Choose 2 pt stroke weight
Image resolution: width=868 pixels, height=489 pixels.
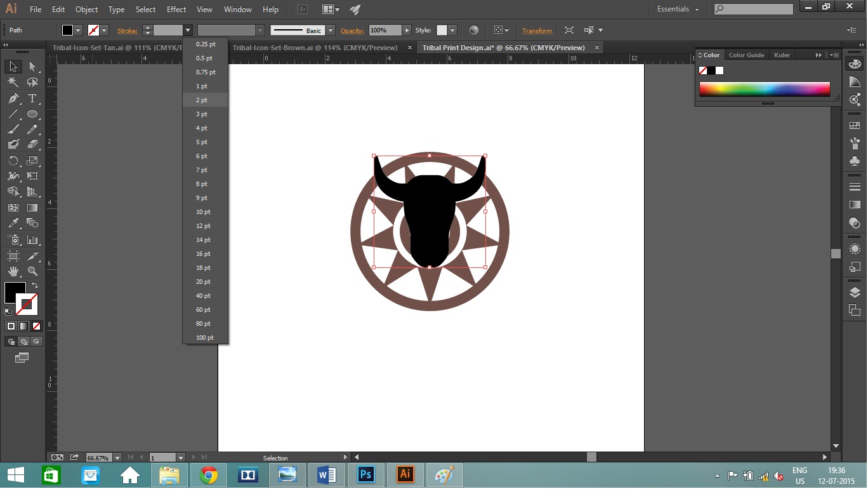(x=205, y=100)
